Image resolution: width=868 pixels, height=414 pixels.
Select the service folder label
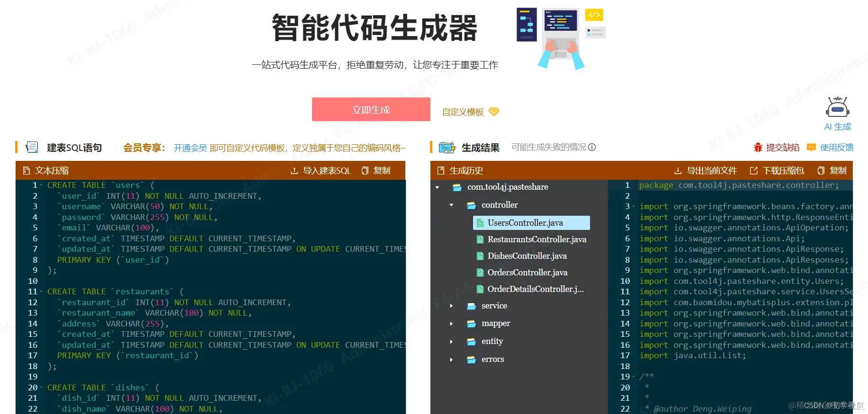pos(494,306)
